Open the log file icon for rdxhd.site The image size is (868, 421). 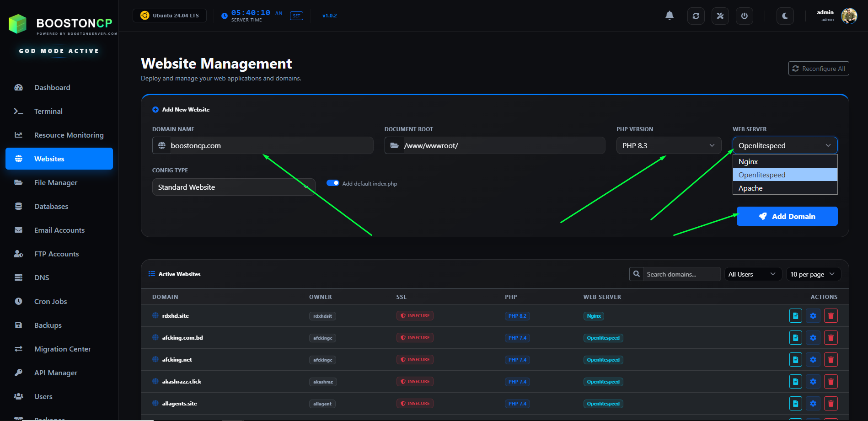coord(795,315)
